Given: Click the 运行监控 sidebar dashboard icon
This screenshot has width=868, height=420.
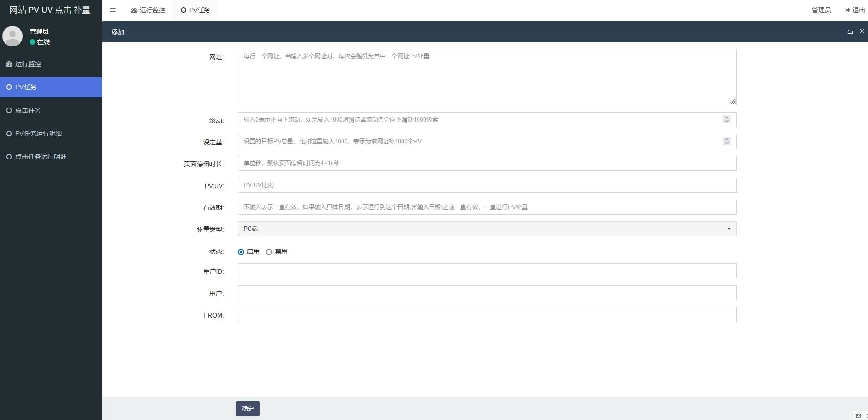Looking at the screenshot, I should (x=9, y=64).
